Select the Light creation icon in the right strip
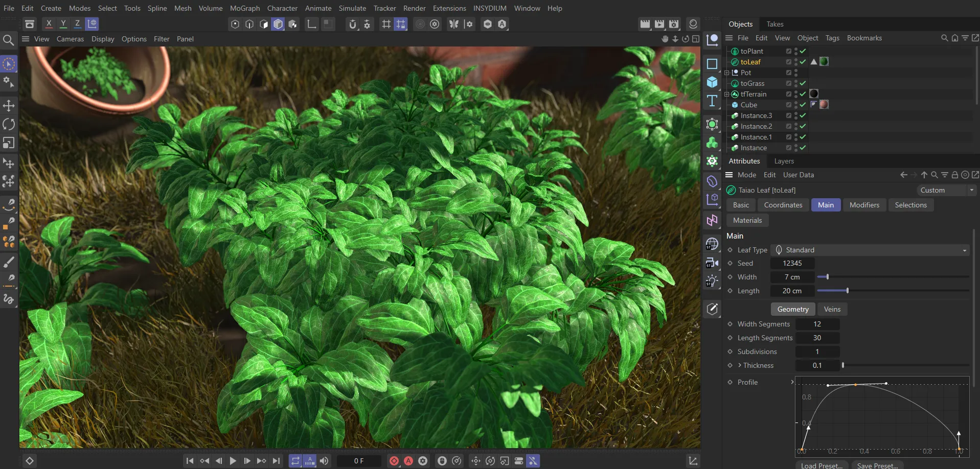 pyautogui.click(x=712, y=280)
